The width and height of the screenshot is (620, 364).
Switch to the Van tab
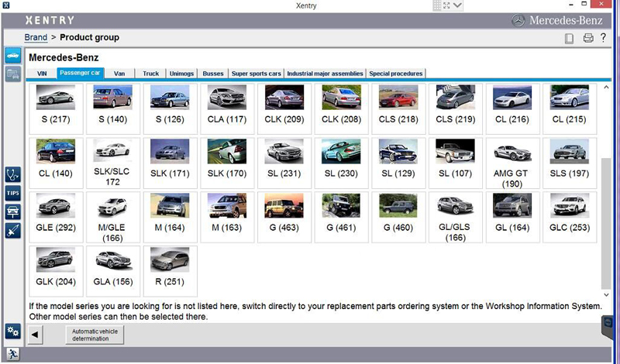point(119,74)
